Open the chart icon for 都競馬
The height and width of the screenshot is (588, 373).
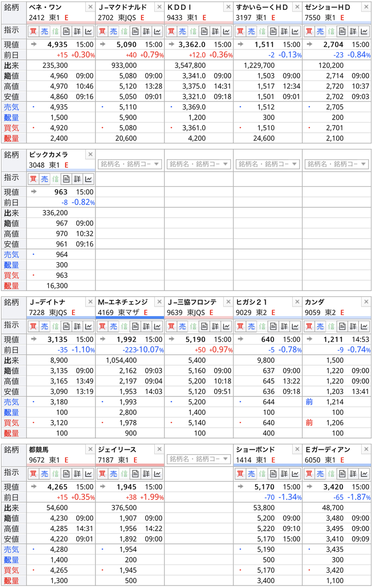pyautogui.click(x=89, y=474)
